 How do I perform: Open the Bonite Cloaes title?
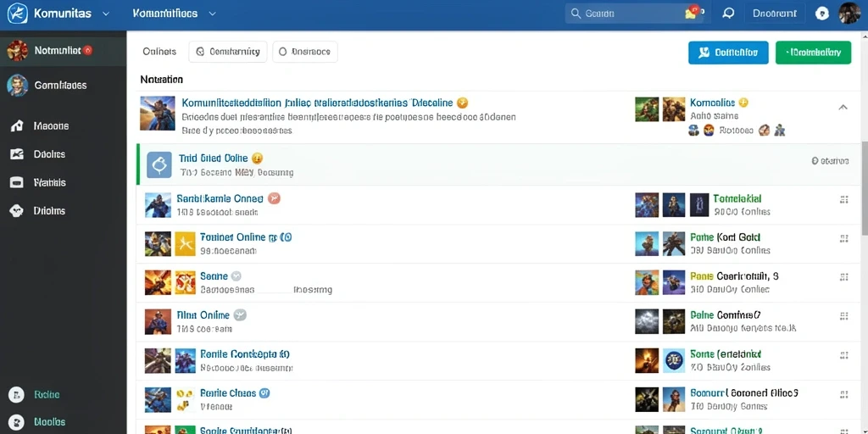228,393
